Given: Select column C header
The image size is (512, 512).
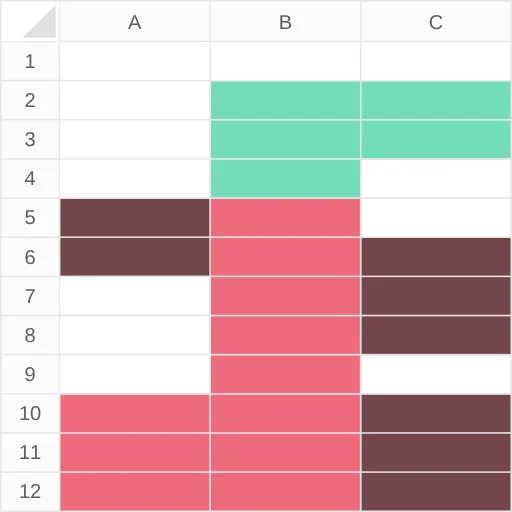Looking at the screenshot, I should (436, 21).
